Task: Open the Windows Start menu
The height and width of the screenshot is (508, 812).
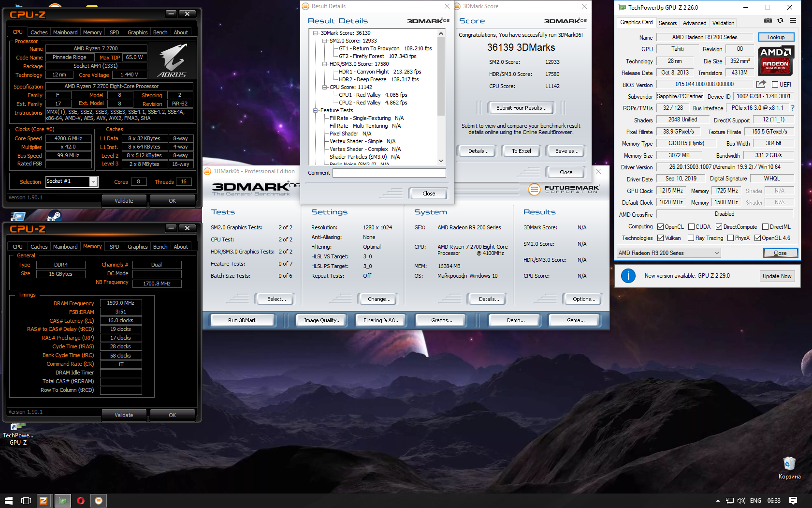Action: pyautogui.click(x=8, y=501)
